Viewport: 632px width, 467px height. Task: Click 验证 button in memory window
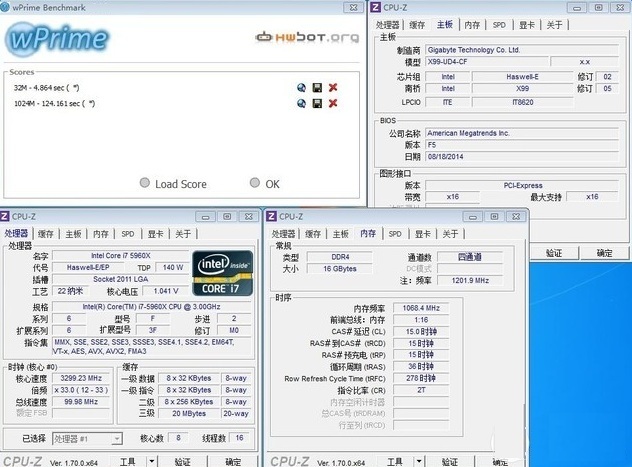tap(450, 461)
